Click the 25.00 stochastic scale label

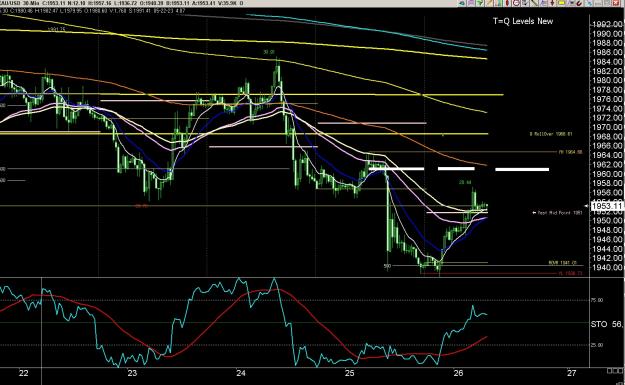click(596, 345)
